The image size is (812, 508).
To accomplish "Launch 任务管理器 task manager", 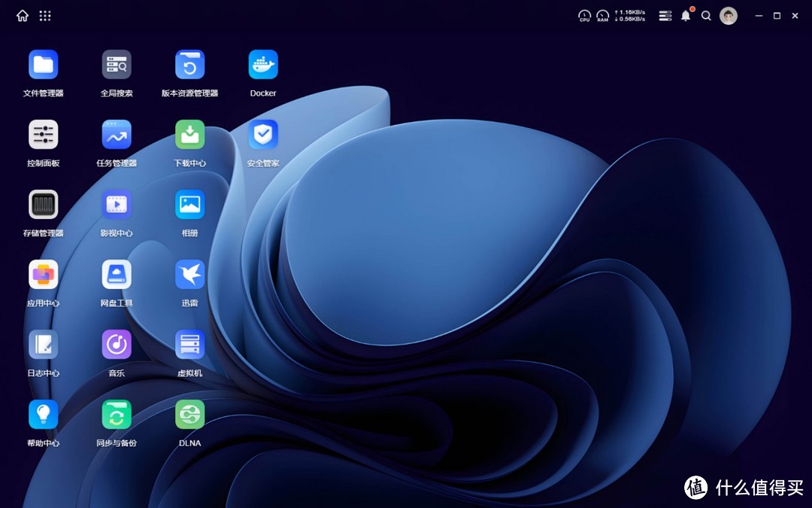I will coord(117,135).
